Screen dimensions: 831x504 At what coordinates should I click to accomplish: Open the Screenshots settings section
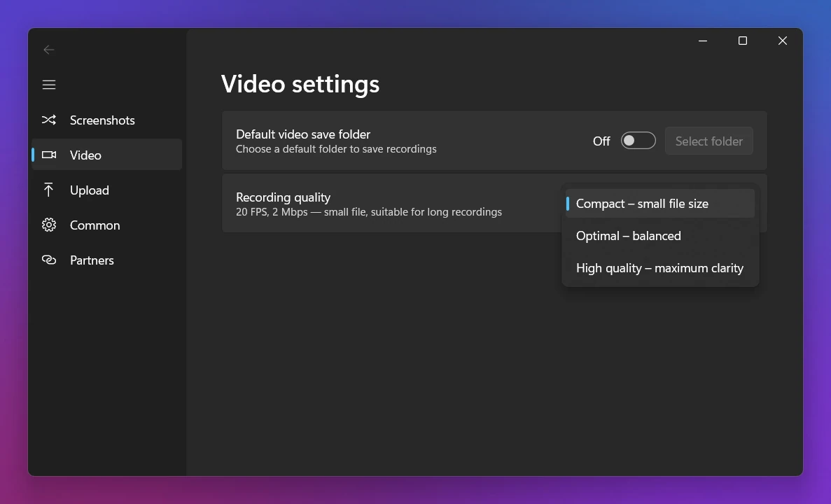(x=107, y=120)
